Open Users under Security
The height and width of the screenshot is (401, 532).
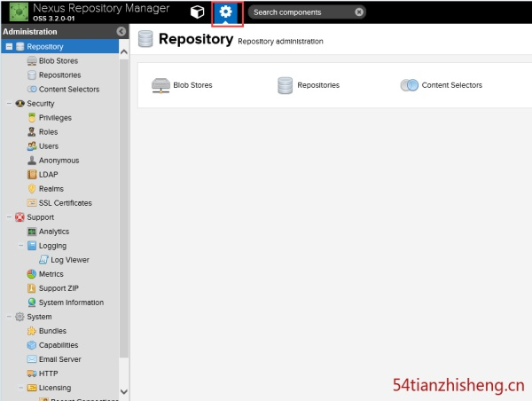click(x=49, y=146)
